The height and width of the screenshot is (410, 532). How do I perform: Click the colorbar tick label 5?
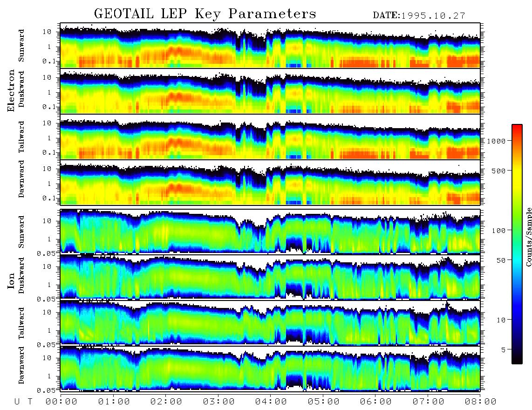tap(503, 350)
